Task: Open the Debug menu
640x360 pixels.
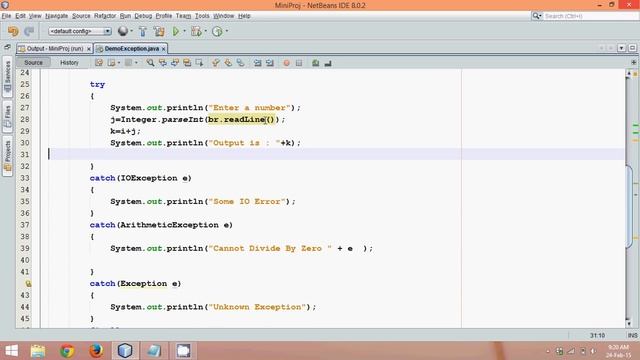Action: (143, 16)
